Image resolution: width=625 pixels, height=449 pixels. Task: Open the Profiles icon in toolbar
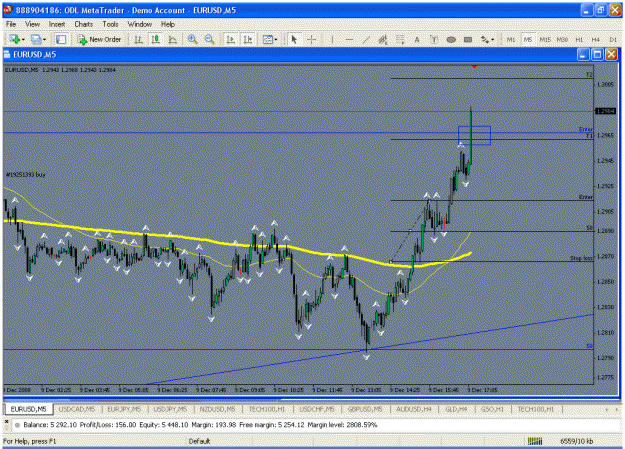tap(36, 39)
